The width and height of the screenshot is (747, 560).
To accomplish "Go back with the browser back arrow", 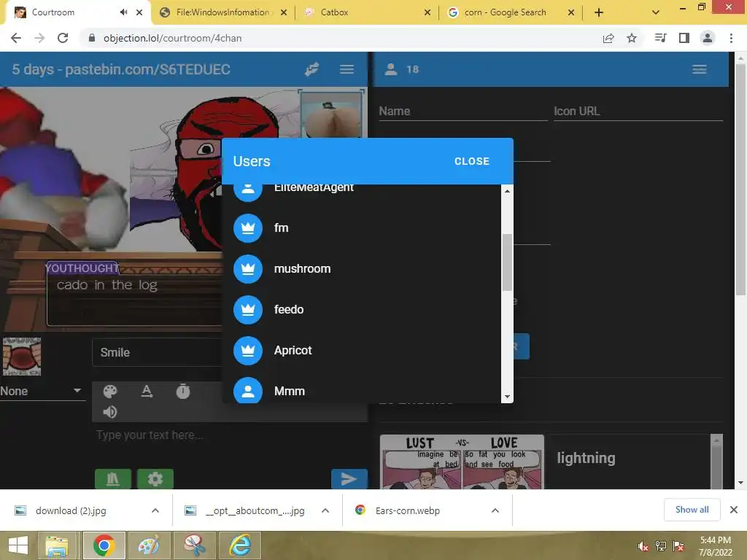I will (x=16, y=38).
